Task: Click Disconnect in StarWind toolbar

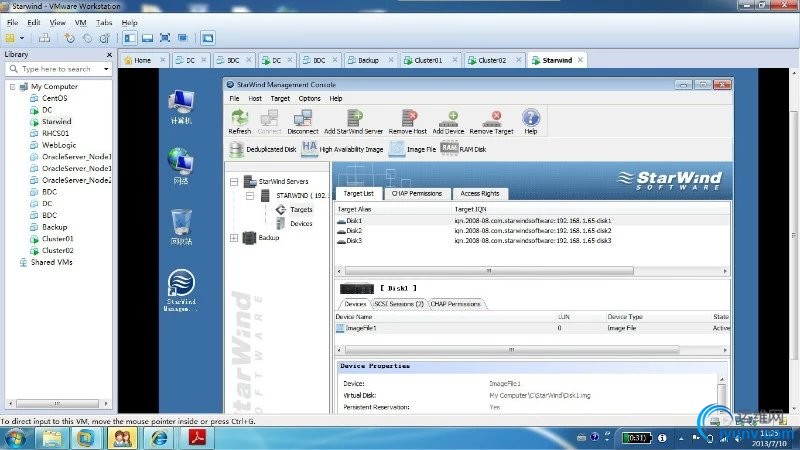Action: tap(303, 121)
